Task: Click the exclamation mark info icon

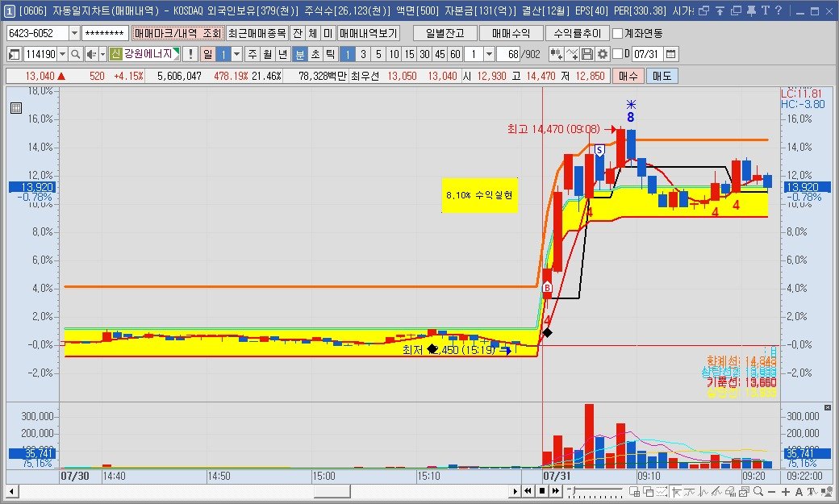Action: pyautogui.click(x=189, y=54)
